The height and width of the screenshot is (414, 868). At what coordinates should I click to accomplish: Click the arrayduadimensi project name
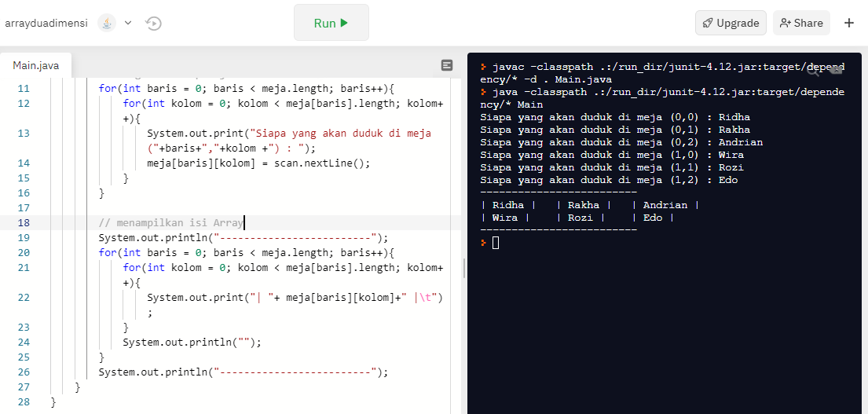pos(46,24)
